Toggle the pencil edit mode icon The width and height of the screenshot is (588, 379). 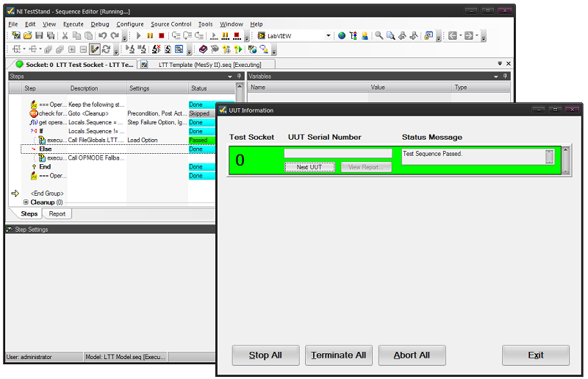point(95,49)
